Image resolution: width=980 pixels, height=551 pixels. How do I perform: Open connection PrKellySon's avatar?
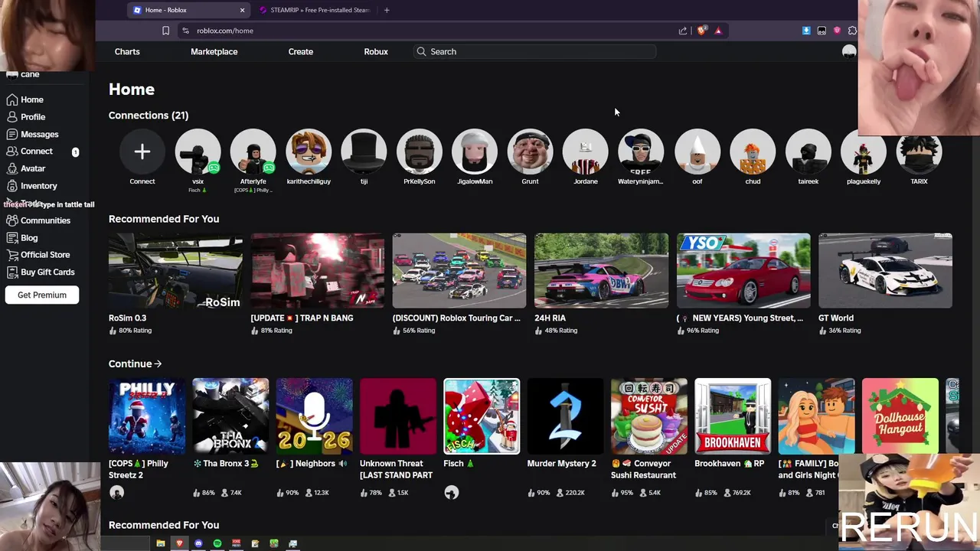coord(420,152)
